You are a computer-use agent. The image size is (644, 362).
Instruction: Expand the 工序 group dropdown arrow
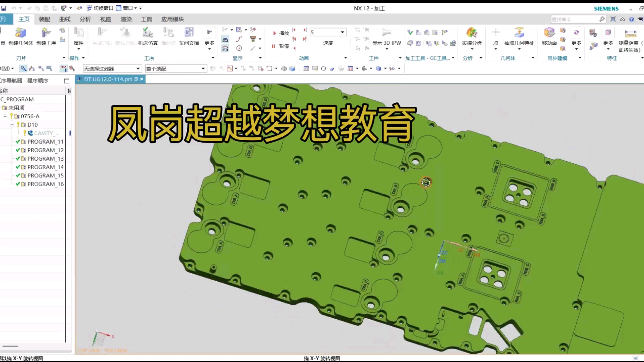[x=213, y=58]
